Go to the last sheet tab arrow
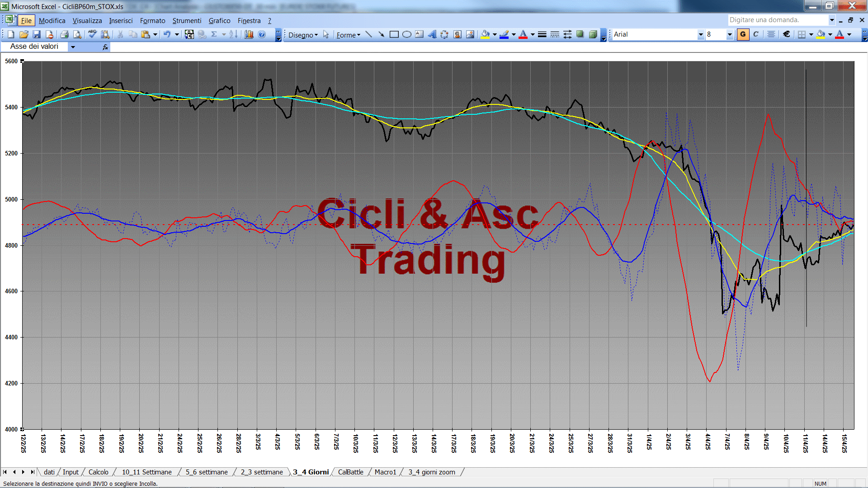 click(32, 472)
